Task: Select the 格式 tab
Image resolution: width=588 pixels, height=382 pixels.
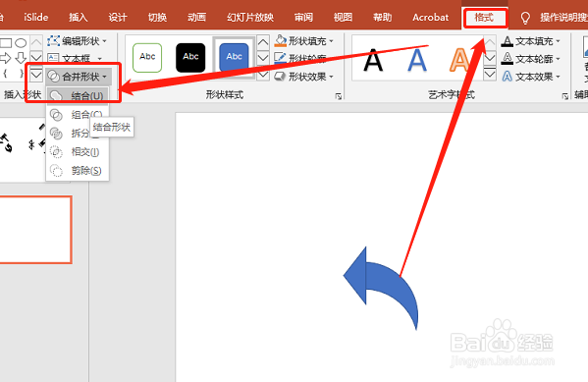Action: pyautogui.click(x=484, y=18)
